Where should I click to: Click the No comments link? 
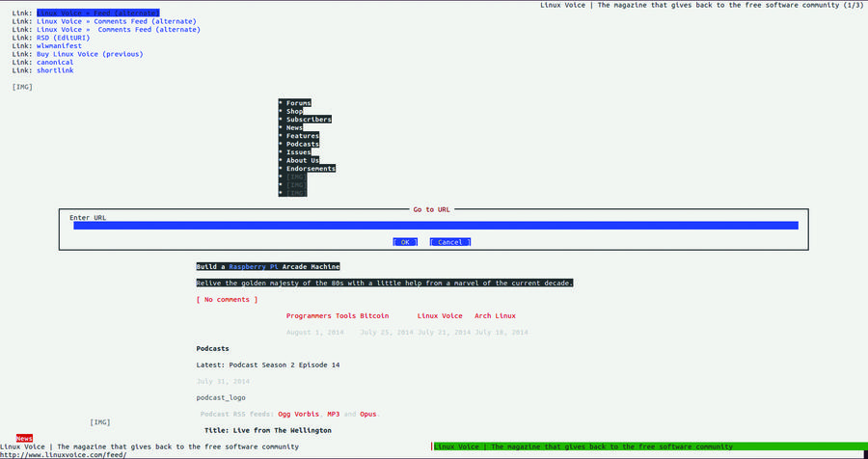point(227,300)
